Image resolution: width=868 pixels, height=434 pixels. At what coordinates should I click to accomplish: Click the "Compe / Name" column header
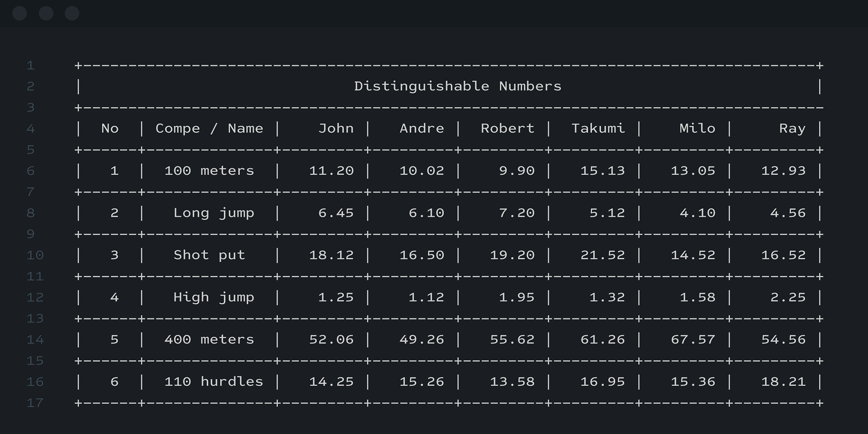click(x=209, y=129)
